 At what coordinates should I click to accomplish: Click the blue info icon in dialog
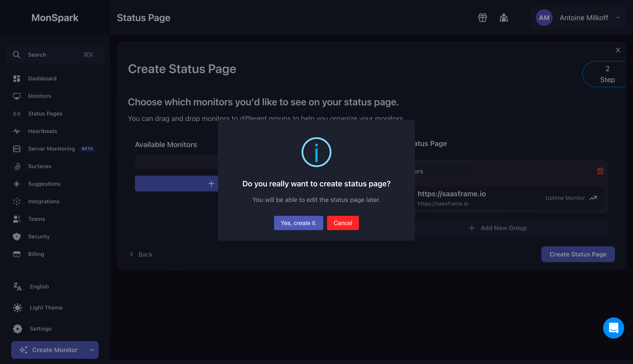(316, 152)
